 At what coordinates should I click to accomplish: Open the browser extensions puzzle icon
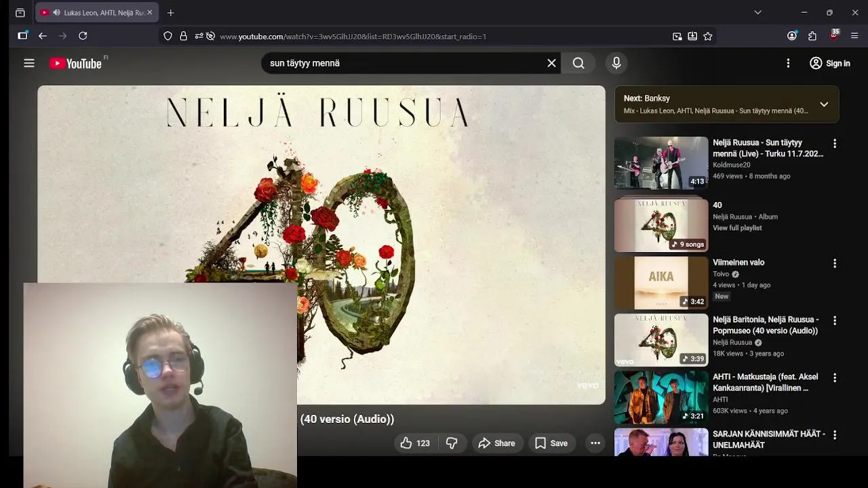812,36
